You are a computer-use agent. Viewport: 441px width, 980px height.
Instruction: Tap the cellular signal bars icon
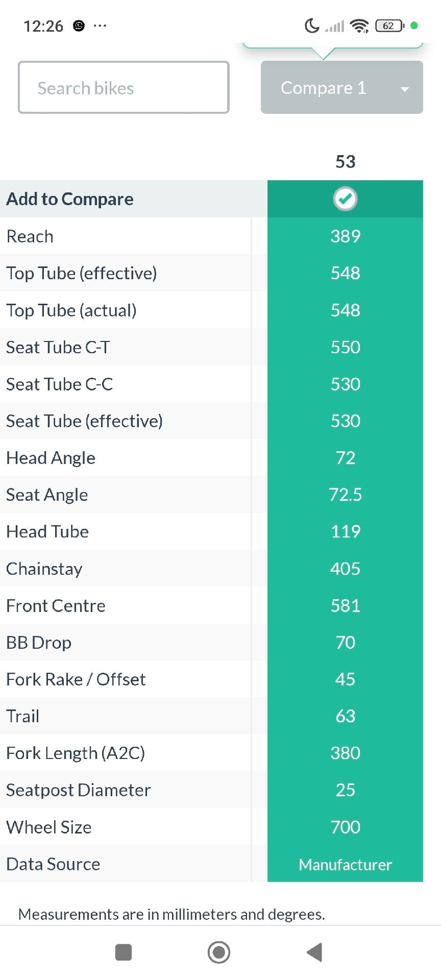pos(335,26)
